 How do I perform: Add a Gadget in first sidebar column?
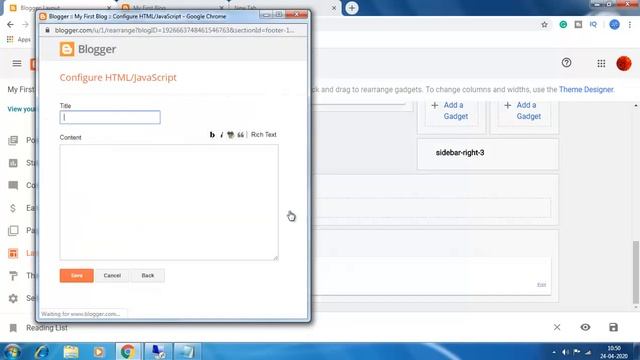coord(450,111)
